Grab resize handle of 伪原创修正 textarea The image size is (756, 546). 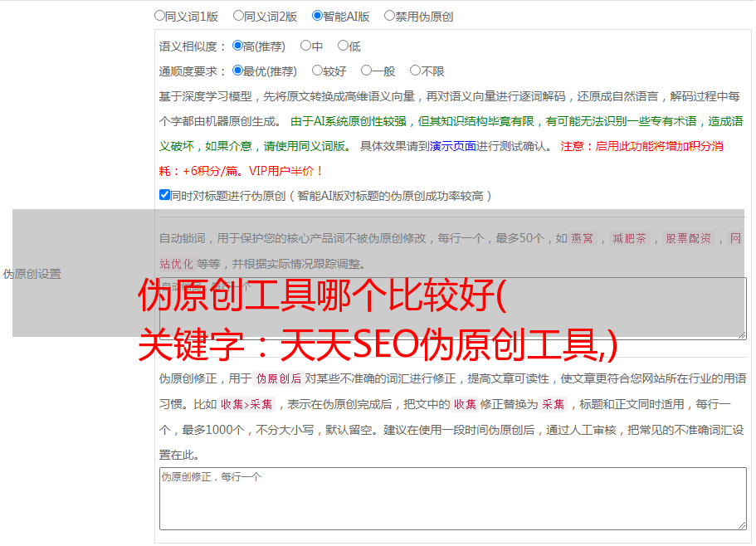742,525
